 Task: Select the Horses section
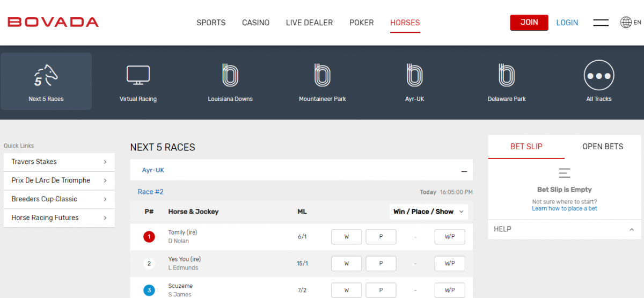point(405,23)
